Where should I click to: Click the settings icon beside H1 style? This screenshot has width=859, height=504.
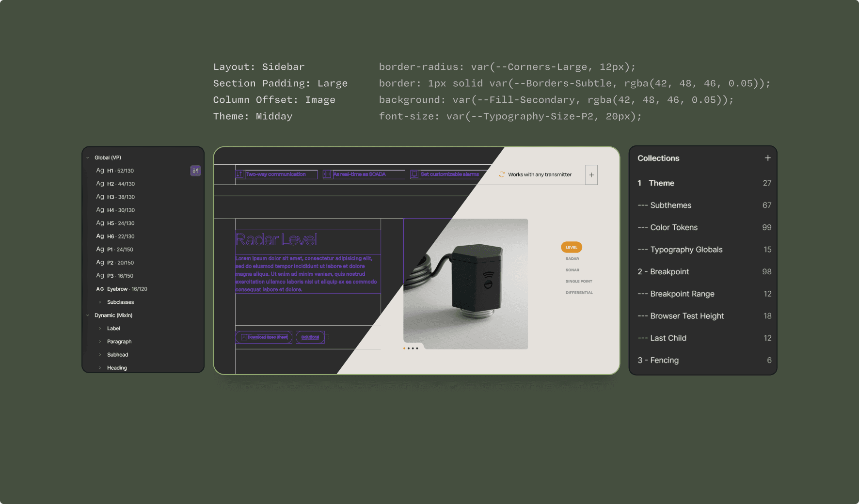(195, 171)
